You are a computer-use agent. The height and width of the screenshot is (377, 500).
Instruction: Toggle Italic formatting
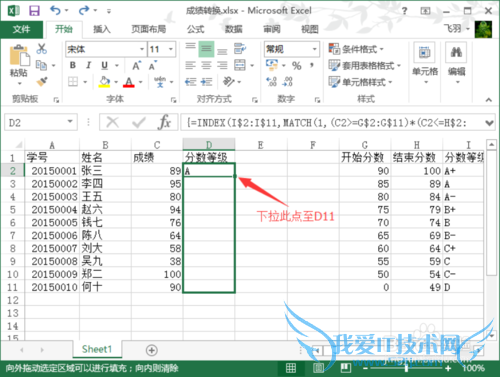click(89, 65)
